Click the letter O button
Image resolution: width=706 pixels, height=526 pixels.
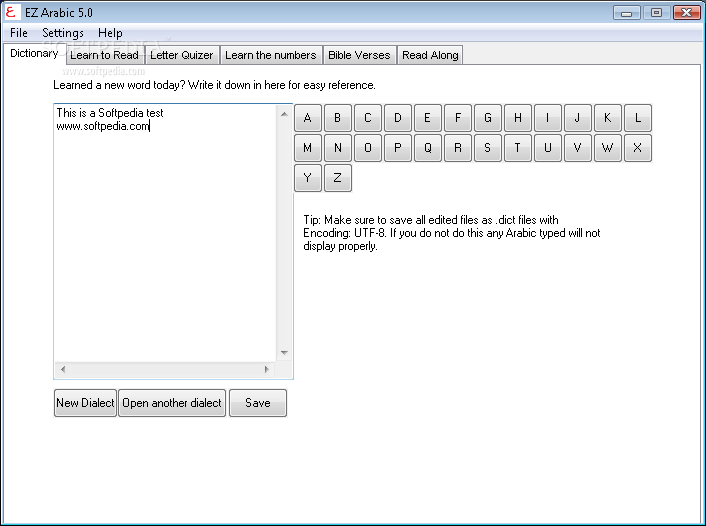pos(368,148)
